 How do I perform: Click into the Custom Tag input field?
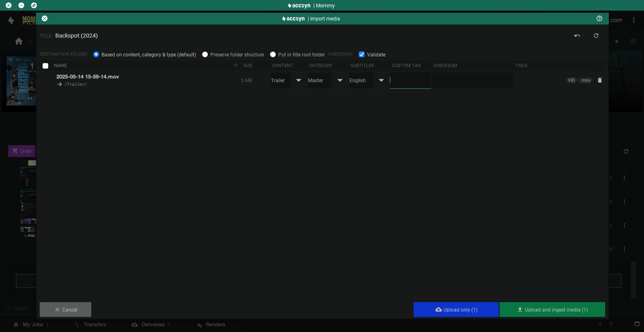(x=410, y=80)
